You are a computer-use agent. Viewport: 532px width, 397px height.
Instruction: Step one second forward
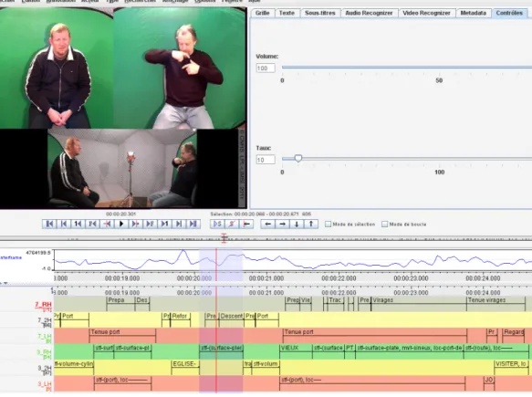[164, 224]
